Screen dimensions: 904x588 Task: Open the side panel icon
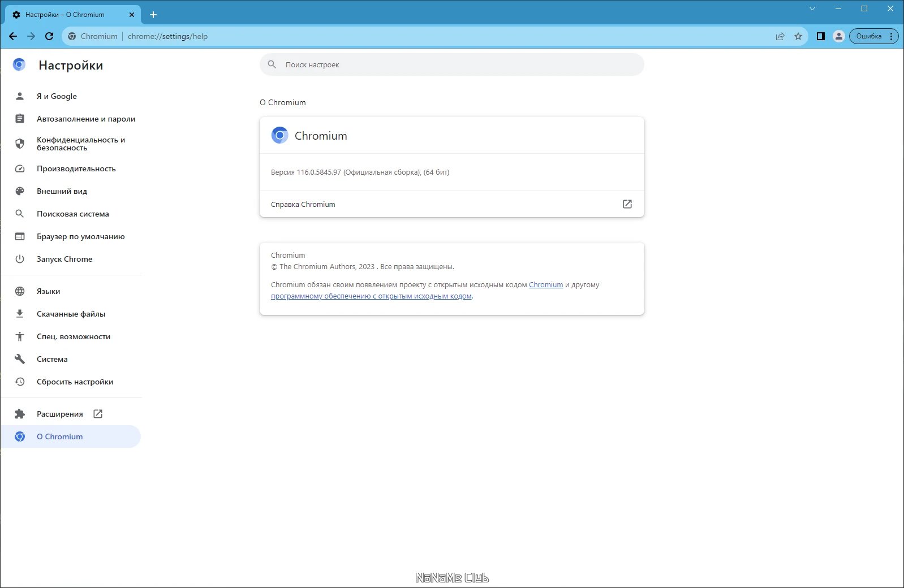[x=821, y=36]
